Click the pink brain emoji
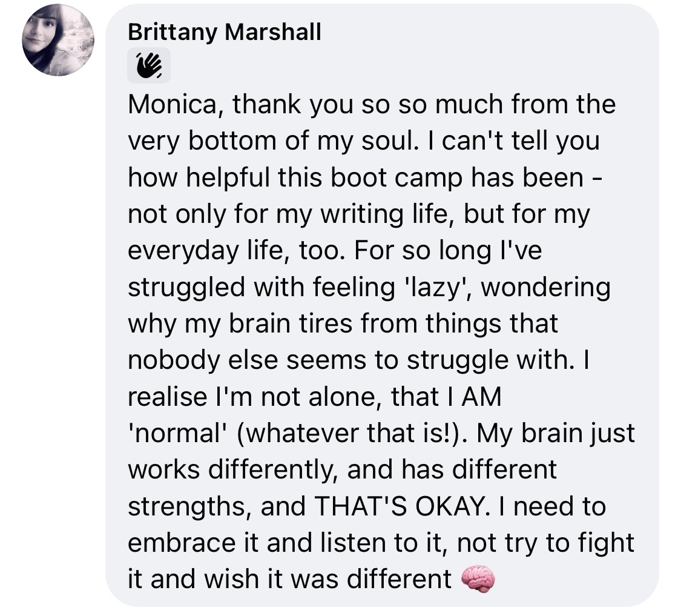 (478, 579)
